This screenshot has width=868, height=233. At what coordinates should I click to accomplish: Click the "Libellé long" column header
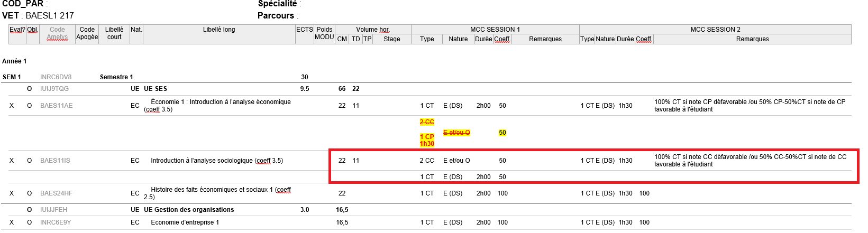(219, 30)
